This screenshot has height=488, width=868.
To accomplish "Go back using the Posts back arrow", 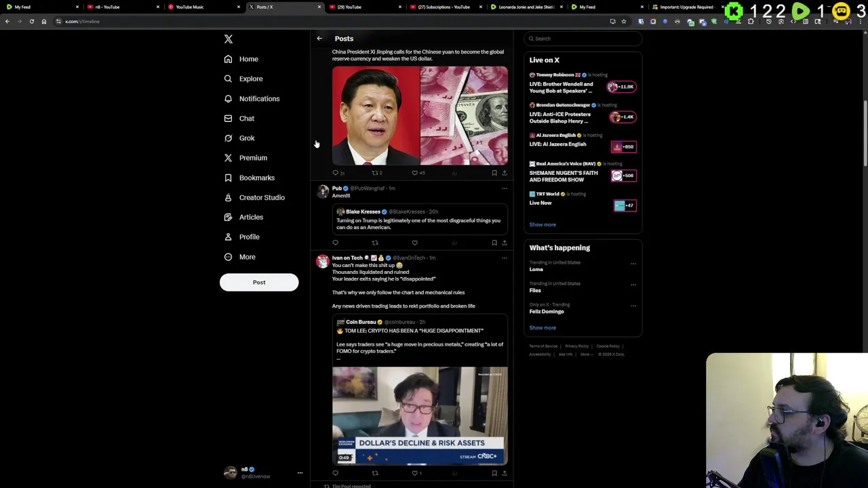I will 319,39.
